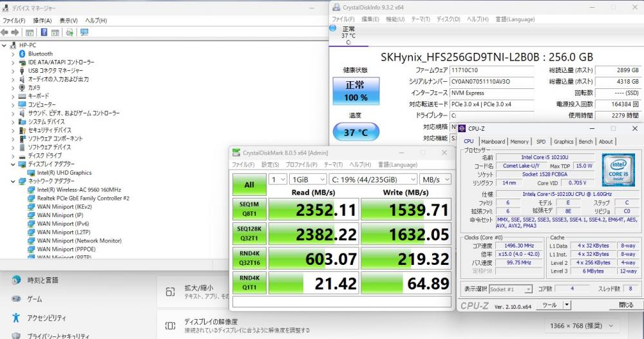Click the Time & Language (時刻と言語) settings icon
This screenshot has width=644, height=339.
click(x=16, y=280)
